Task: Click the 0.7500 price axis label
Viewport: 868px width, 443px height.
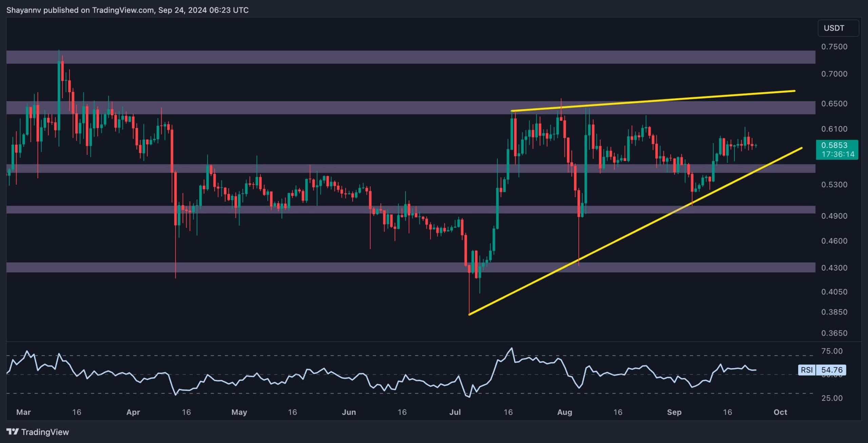Action: point(834,47)
